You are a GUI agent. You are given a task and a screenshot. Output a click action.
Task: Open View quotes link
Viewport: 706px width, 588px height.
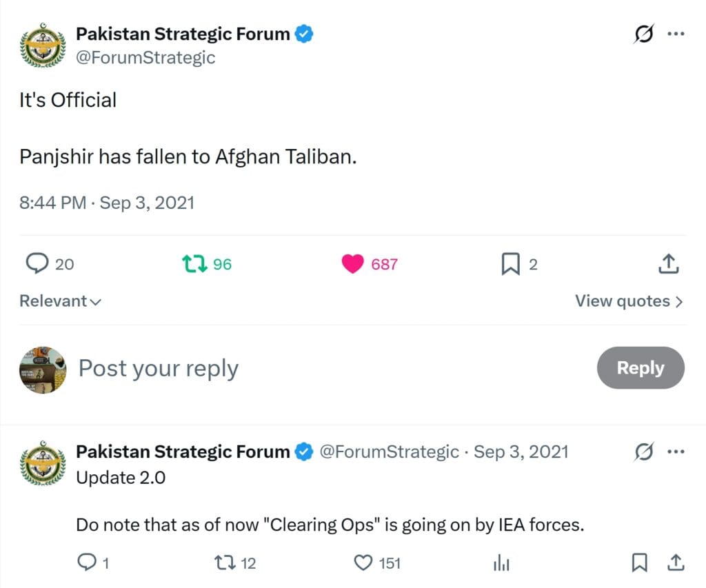[629, 301]
